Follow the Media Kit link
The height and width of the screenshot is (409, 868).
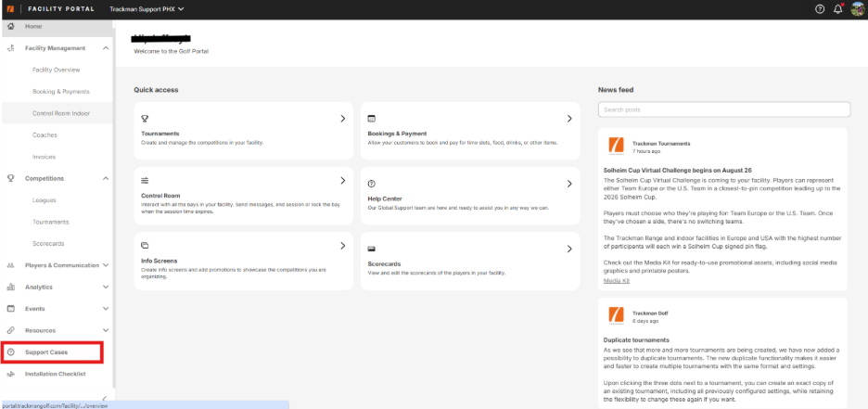point(616,281)
